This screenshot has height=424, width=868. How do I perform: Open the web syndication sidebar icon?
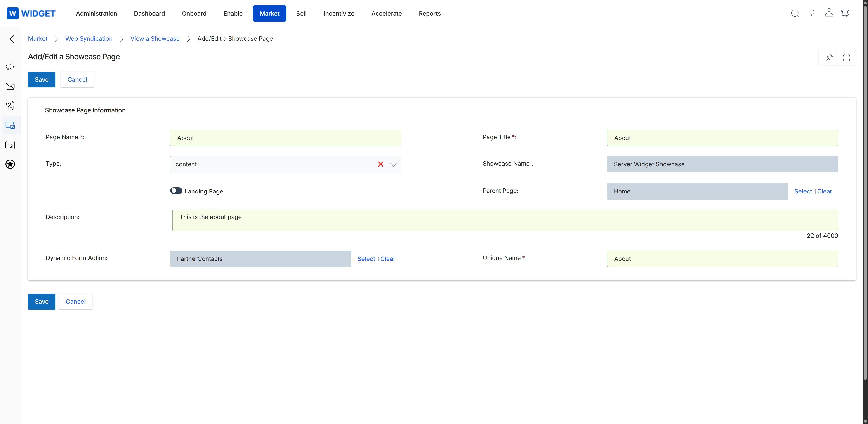click(x=10, y=126)
